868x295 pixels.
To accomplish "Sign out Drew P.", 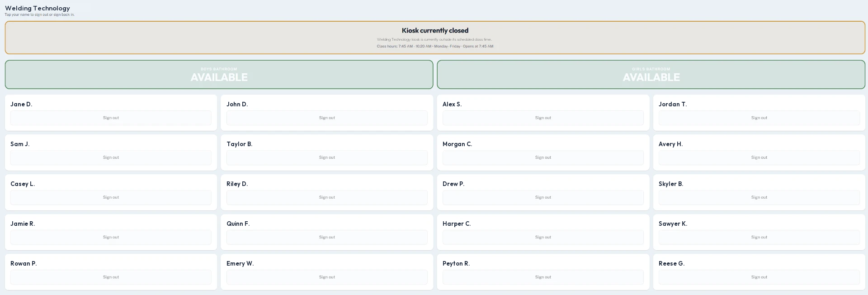I will pos(543,197).
